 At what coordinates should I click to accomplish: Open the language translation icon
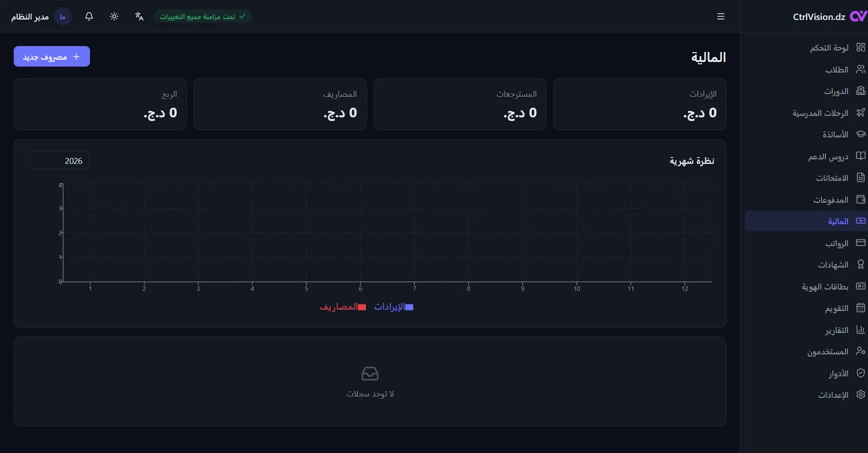tap(139, 16)
